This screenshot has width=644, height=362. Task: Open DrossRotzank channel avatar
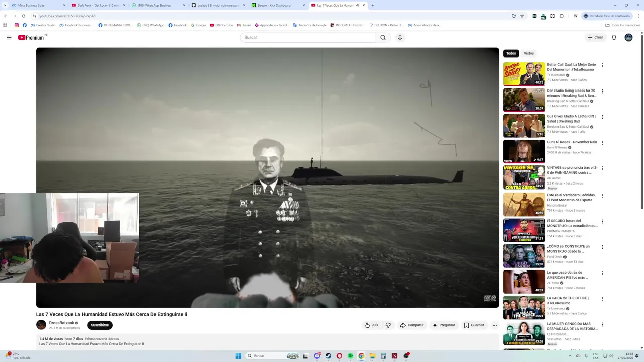pyautogui.click(x=41, y=325)
